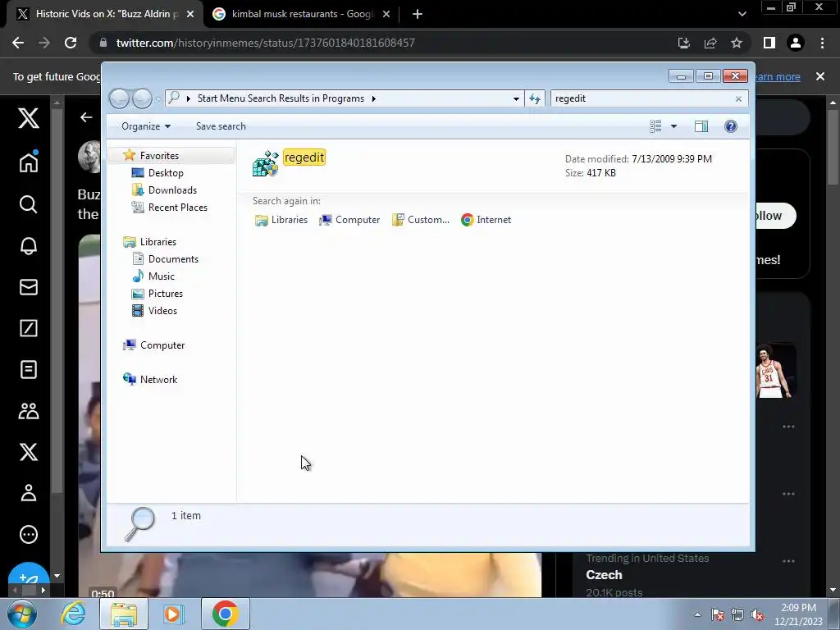This screenshot has width=840, height=630.
Task: Open Twitter Lists icon
Action: (x=29, y=370)
